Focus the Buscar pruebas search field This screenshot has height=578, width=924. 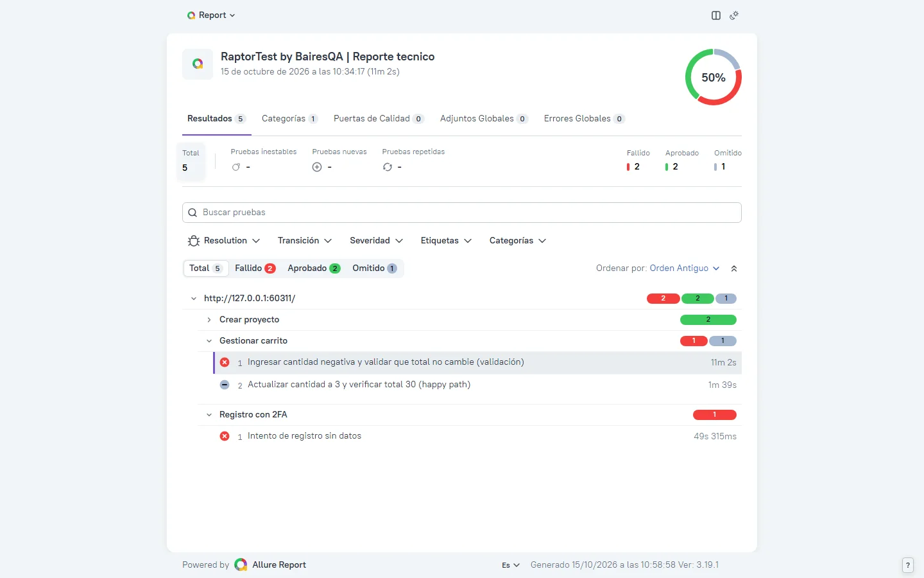(462, 213)
